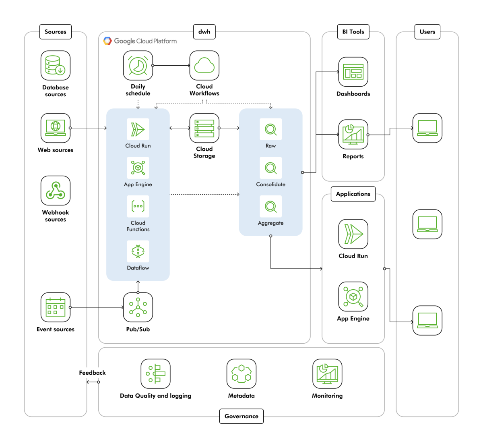Click the bottom Users laptop icon
The width and height of the screenshot is (483, 448).
click(x=427, y=320)
